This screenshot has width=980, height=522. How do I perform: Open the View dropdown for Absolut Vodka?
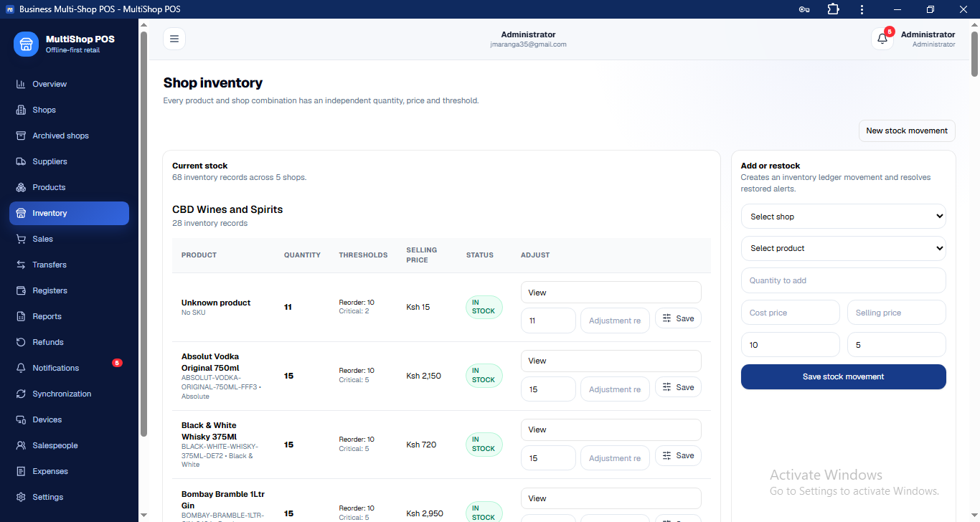pos(611,361)
